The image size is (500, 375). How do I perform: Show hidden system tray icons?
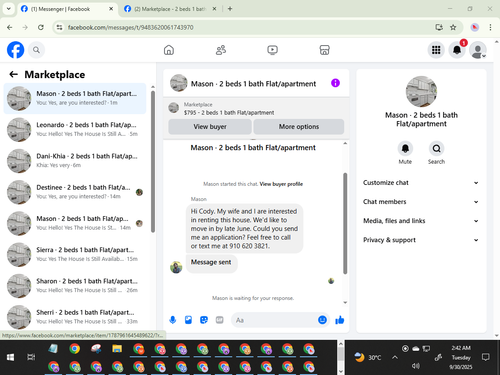(395, 357)
